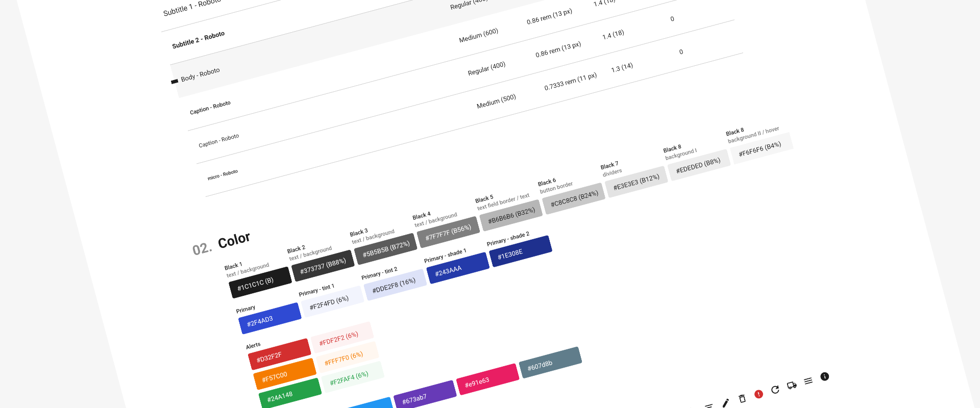Click the black info circle icon

pyautogui.click(x=824, y=376)
